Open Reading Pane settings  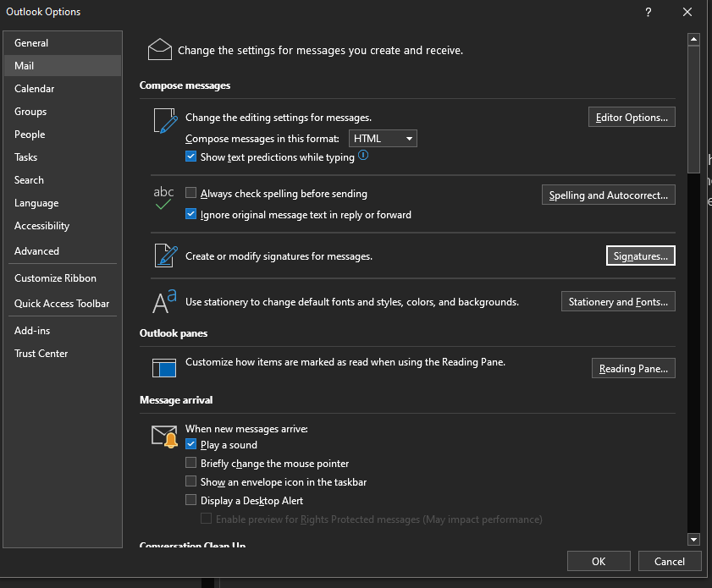click(x=633, y=368)
